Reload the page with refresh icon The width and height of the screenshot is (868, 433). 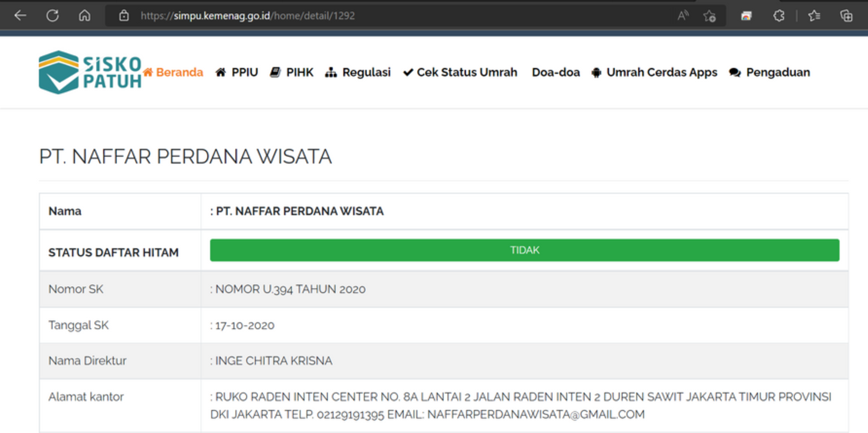point(53,16)
